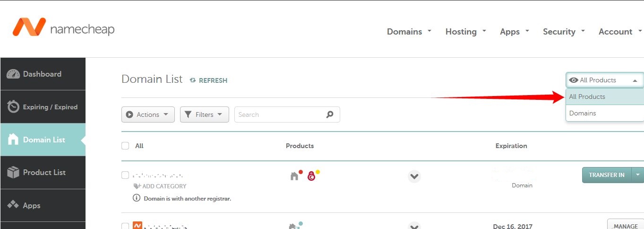644x229 pixels.
Task: Click the 'Domain List' page heading
Action: tap(152, 79)
